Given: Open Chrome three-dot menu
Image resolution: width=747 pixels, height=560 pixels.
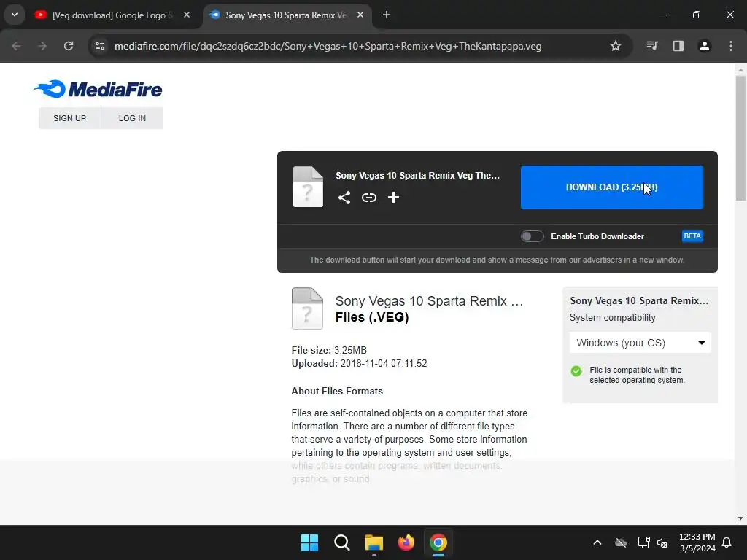Looking at the screenshot, I should [x=731, y=46].
